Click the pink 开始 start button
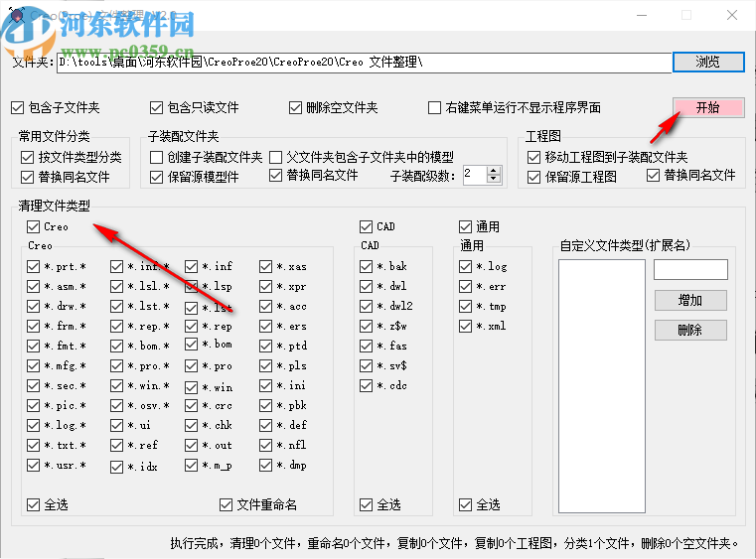Screen dimensions: 756x559 (x=708, y=107)
